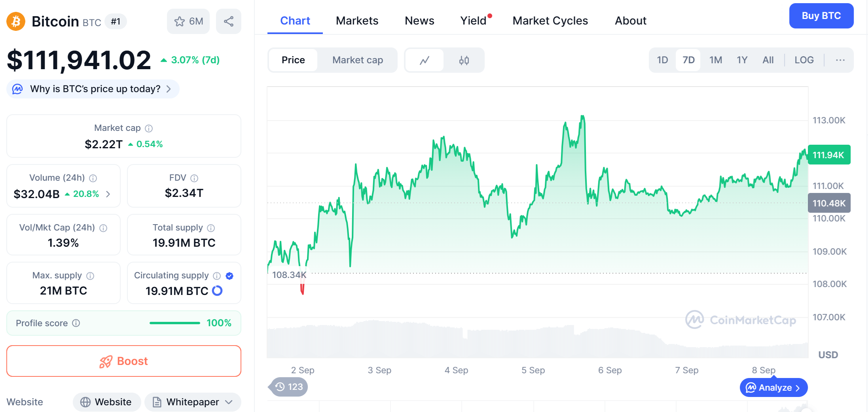Select the Price chart toggle
The image size is (868, 412).
(x=293, y=60)
